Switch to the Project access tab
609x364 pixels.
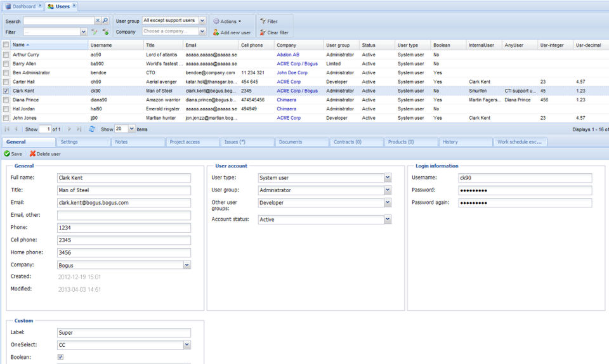pyautogui.click(x=185, y=142)
